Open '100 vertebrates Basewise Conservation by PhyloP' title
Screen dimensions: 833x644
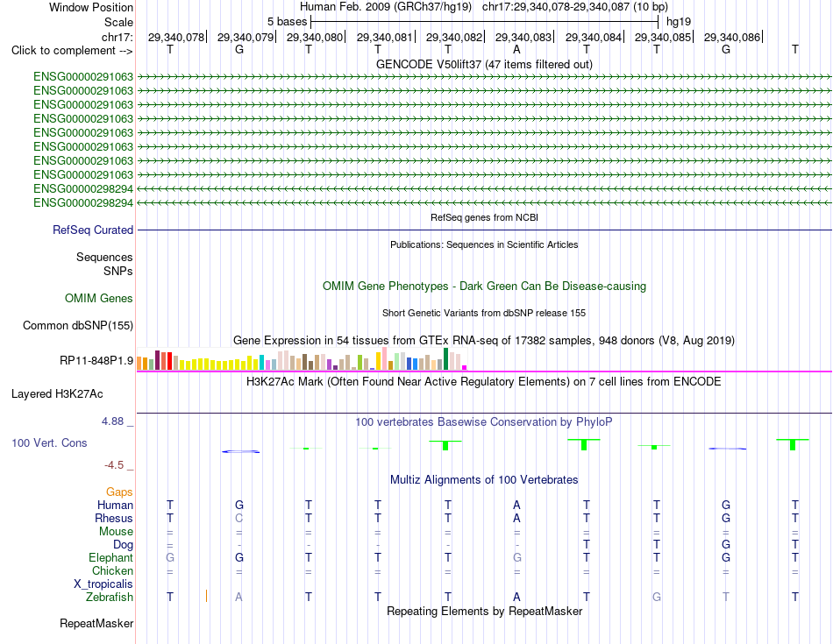(484, 422)
